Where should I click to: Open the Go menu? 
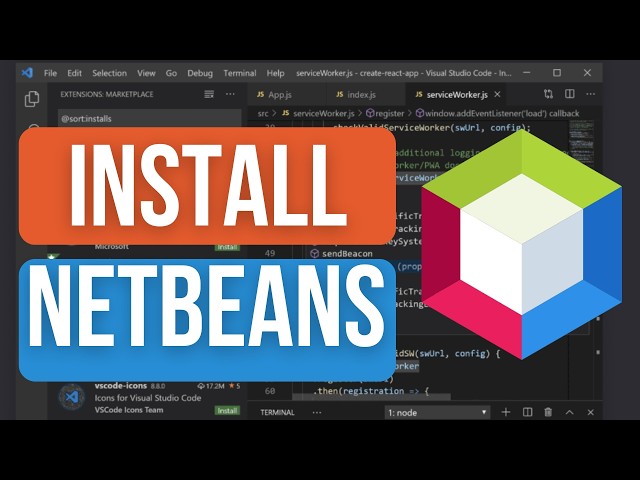pos(171,73)
